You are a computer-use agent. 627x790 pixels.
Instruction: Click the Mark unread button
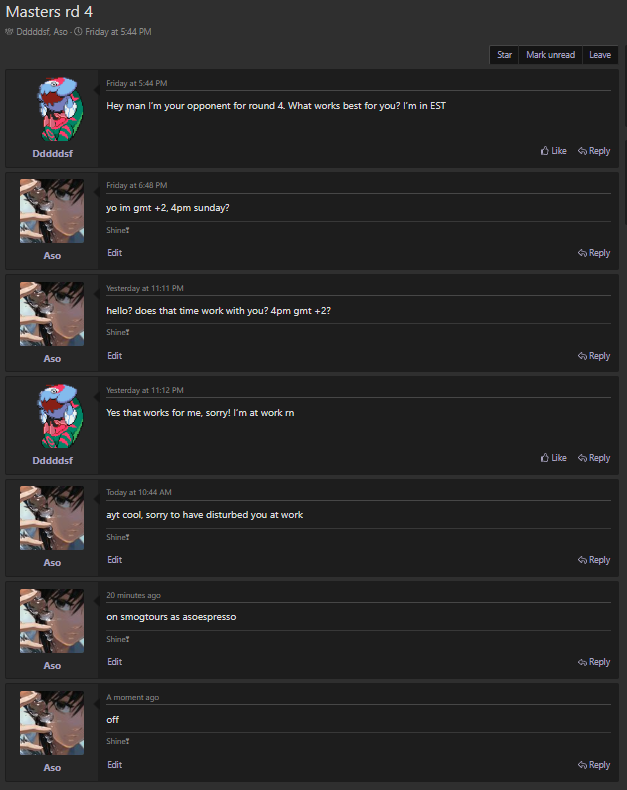(x=550, y=55)
